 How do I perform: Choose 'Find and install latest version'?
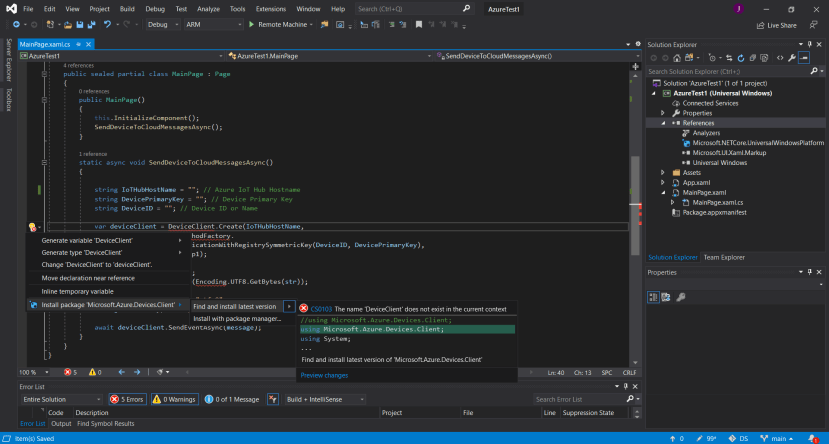234,307
